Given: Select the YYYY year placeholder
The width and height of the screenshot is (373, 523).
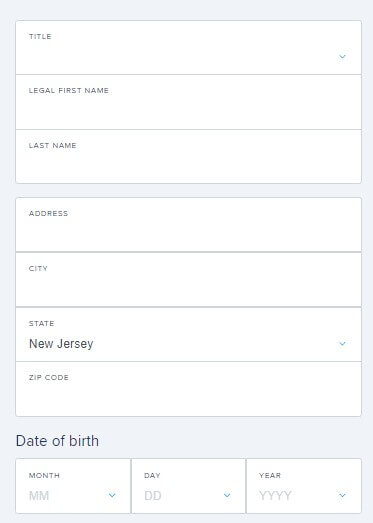Looking at the screenshot, I should click(275, 496).
